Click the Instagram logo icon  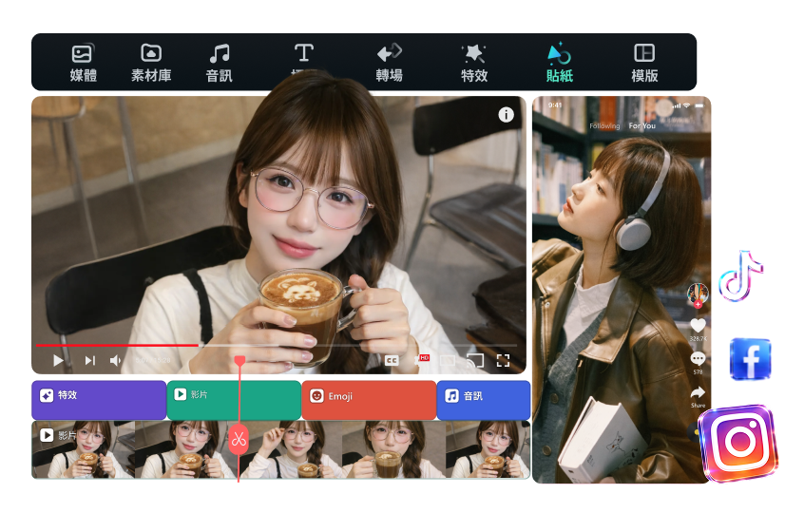(738, 443)
